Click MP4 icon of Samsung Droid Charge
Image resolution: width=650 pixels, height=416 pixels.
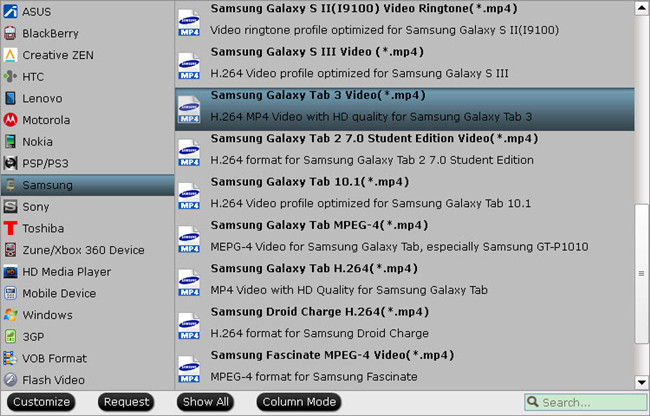pyautogui.click(x=189, y=325)
